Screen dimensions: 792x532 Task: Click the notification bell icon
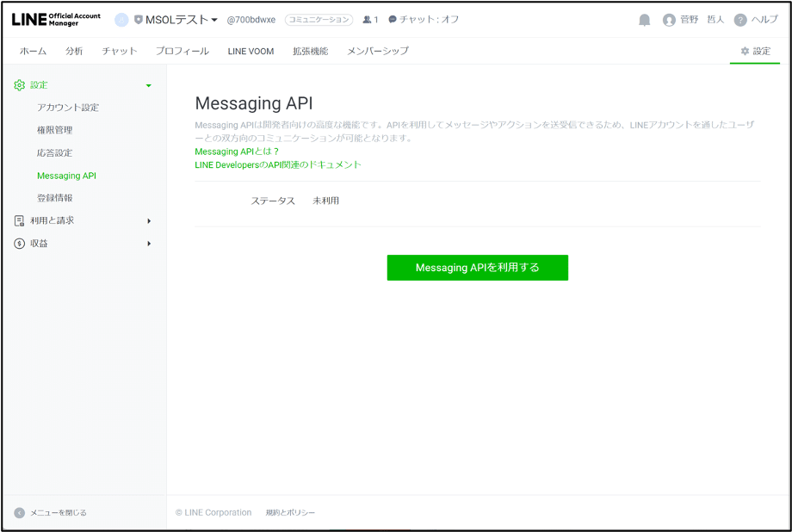(x=644, y=20)
